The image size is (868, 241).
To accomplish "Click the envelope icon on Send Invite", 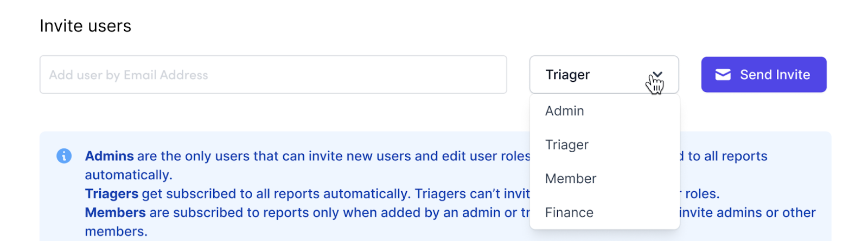I will pyautogui.click(x=723, y=75).
